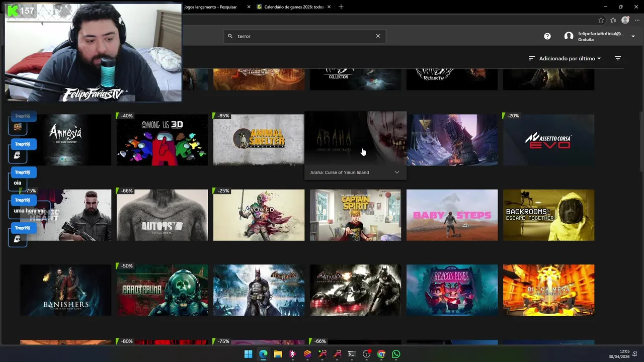Open the Autopsy Simulator game tile
The width and height of the screenshot is (644, 362).
click(162, 215)
